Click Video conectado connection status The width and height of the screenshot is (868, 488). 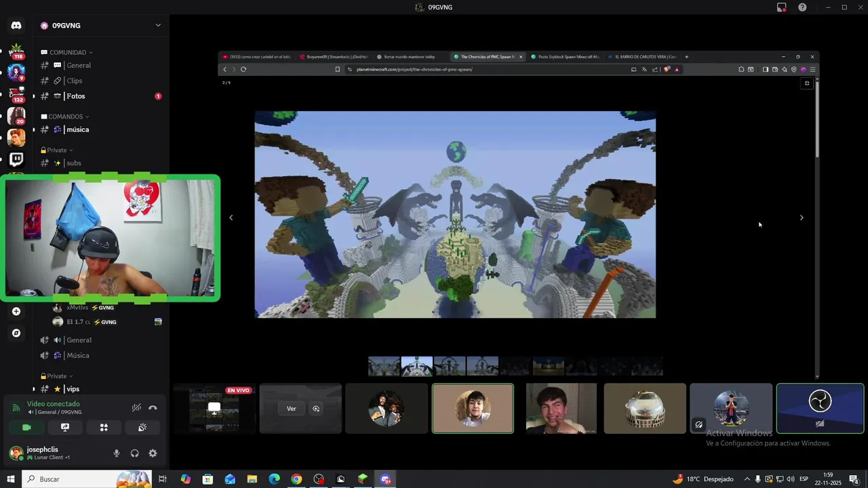point(53,404)
